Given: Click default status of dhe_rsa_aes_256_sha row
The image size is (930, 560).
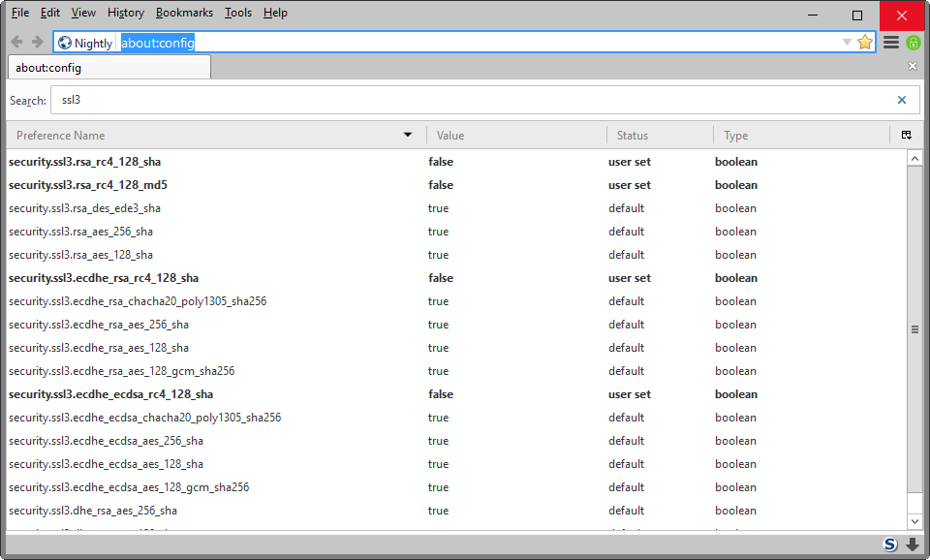Looking at the screenshot, I should click(627, 511).
